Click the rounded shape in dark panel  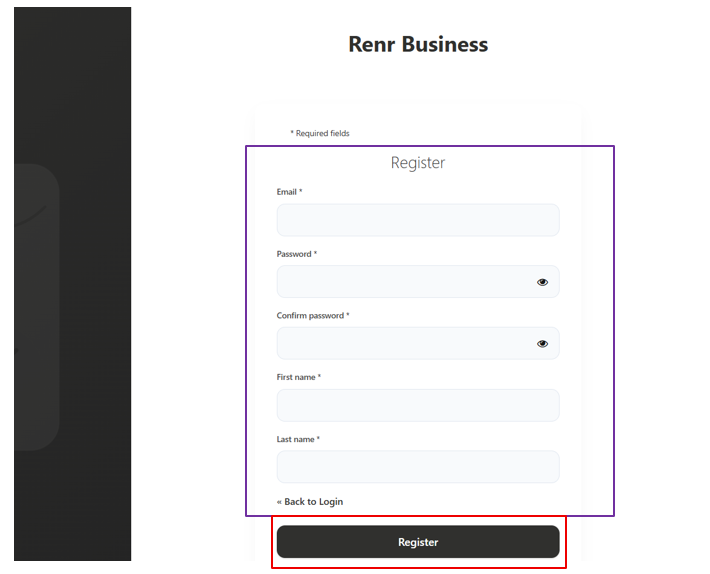coord(37,307)
